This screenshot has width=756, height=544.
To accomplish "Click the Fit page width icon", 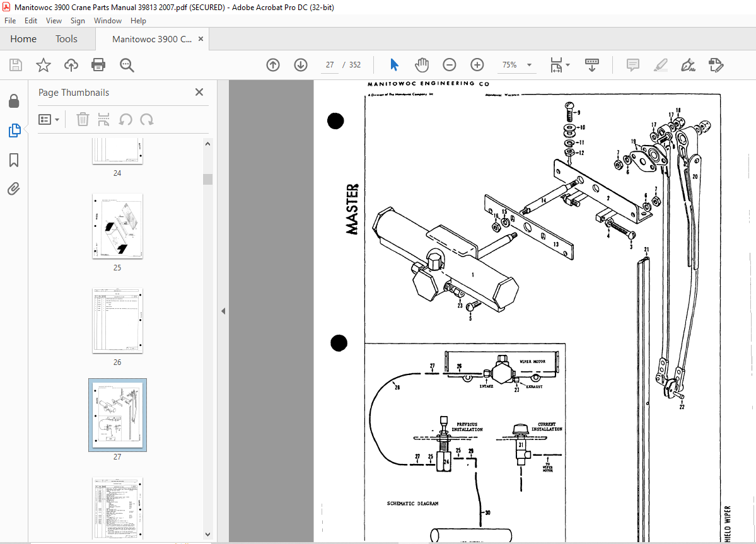I will tap(556, 65).
